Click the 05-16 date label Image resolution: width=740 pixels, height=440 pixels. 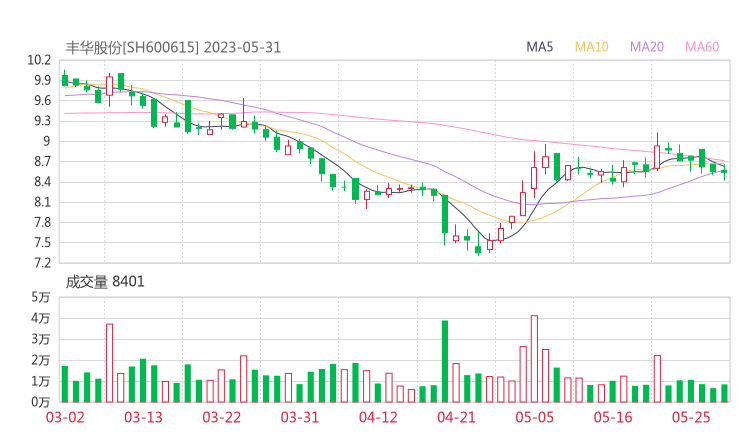tap(613, 417)
